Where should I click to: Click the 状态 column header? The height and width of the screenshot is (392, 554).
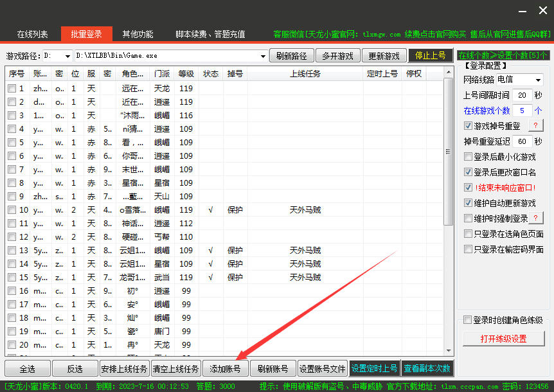point(211,74)
